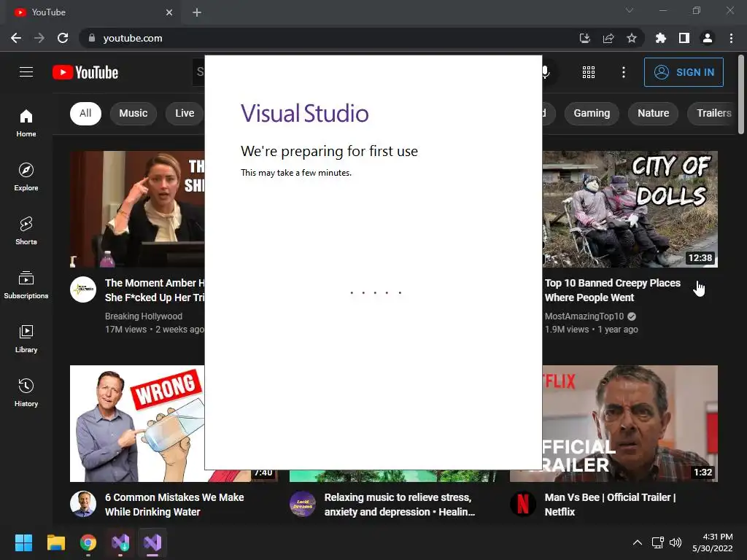Viewport: 747px width, 560px height.
Task: Open Windows Start menu
Action: 23,542
